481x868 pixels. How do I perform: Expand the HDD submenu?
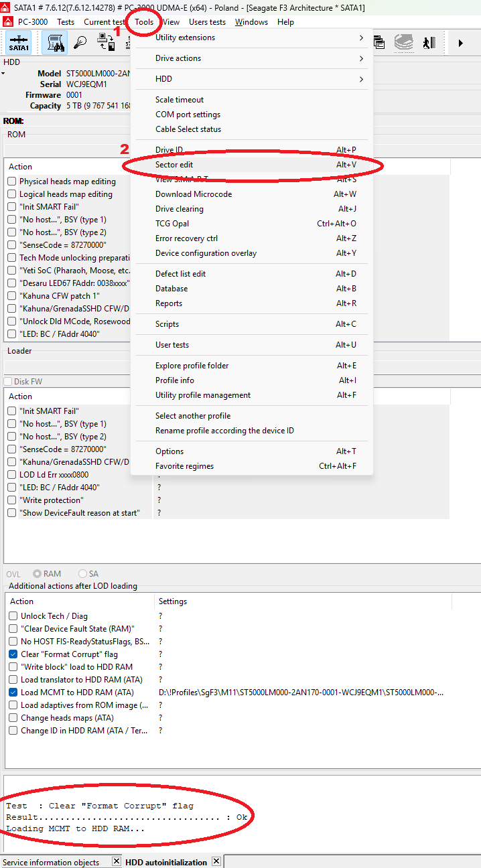(x=251, y=79)
